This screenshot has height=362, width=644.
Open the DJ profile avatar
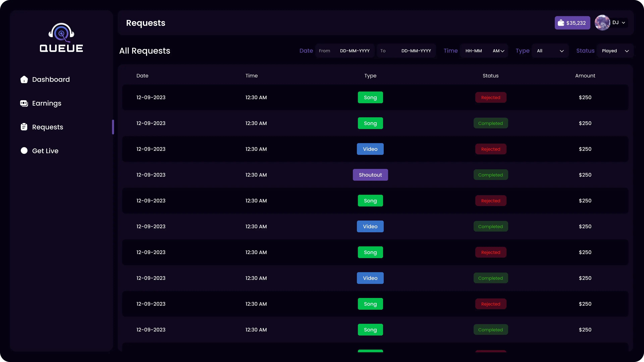(x=602, y=23)
